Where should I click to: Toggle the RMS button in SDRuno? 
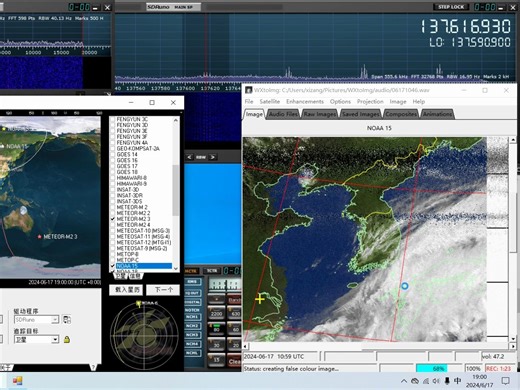[193, 282]
